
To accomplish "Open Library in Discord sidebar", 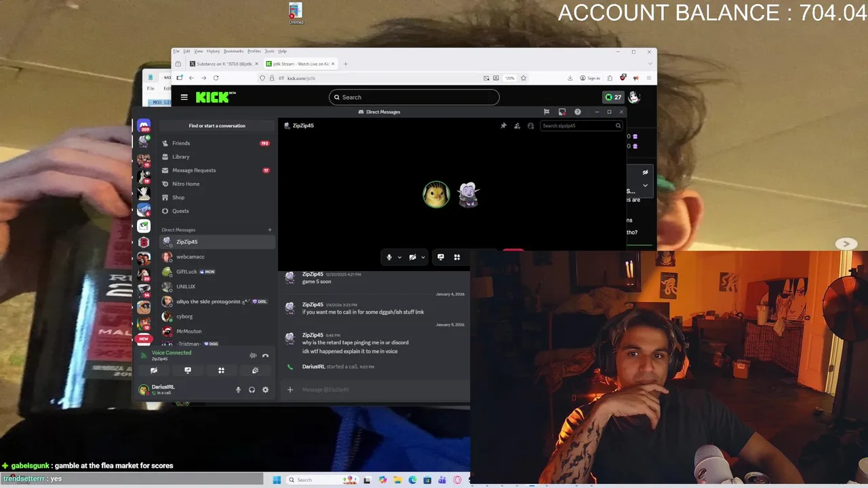I will [x=217, y=157].
